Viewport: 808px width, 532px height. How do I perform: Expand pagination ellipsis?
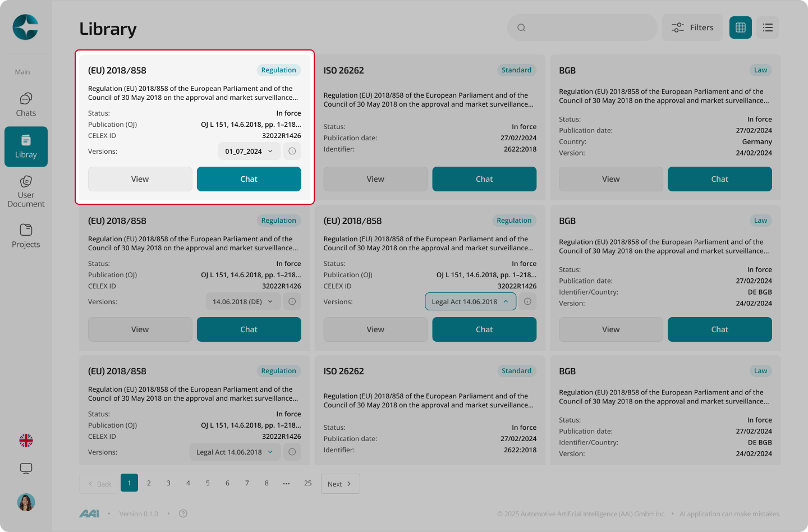tap(286, 483)
